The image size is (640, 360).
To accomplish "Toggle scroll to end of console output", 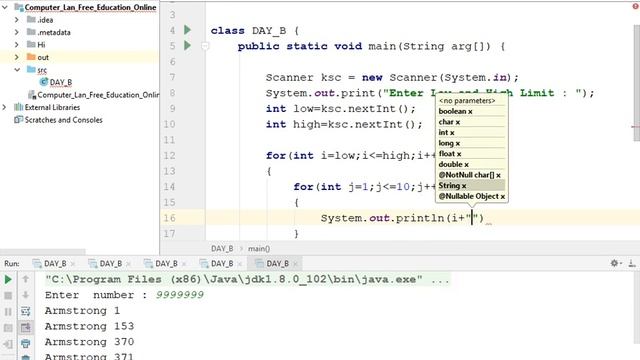I will (x=26, y=327).
